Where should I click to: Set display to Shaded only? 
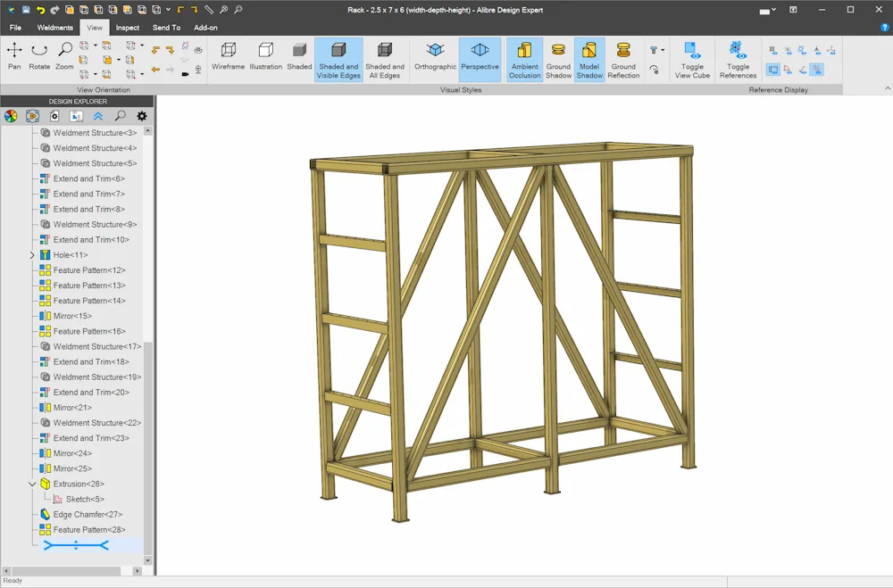coord(299,56)
